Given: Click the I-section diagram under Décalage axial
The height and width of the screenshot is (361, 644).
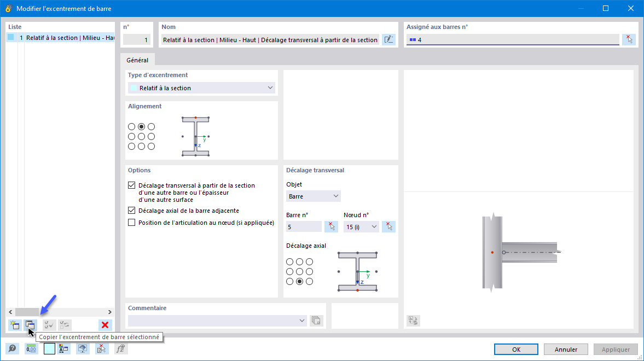Looking at the screenshot, I should 358,271.
